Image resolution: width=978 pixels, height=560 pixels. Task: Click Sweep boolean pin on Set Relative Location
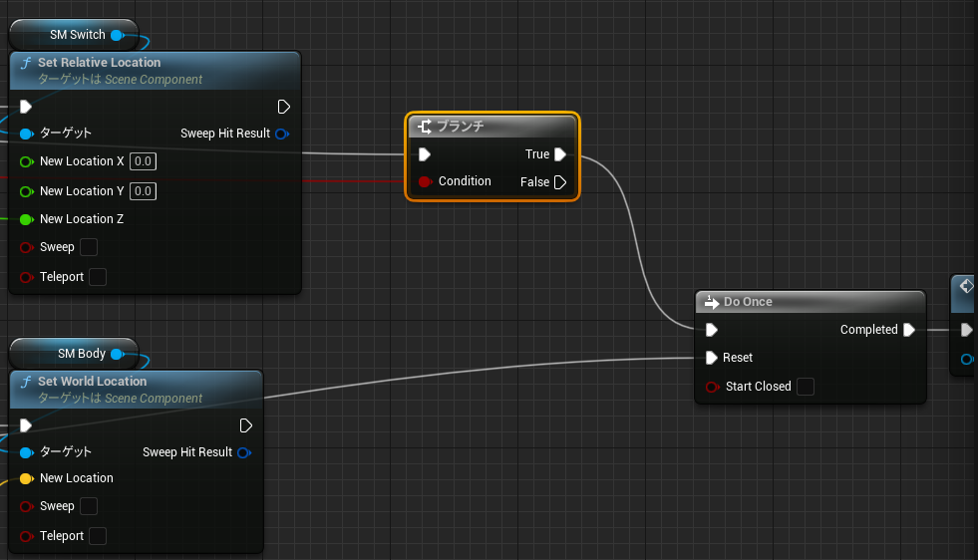click(26, 247)
